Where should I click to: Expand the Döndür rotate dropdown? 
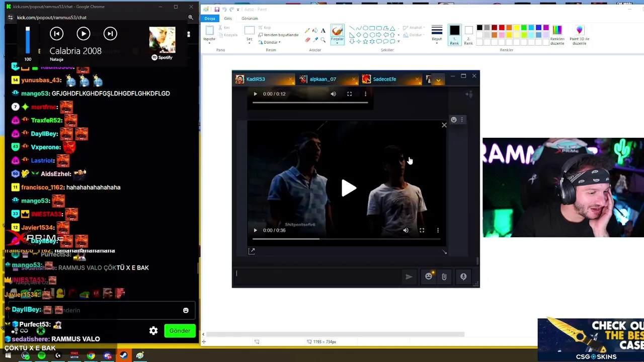(x=269, y=42)
